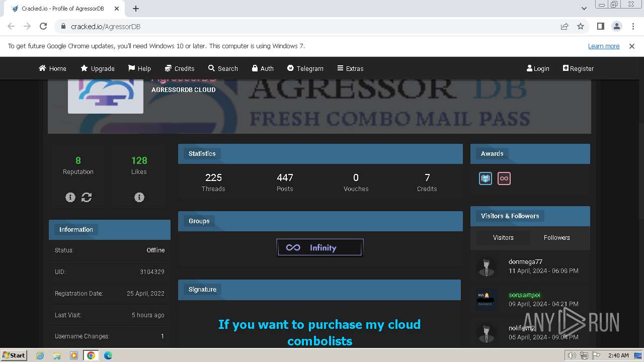Open visitor donmega77's profile
This screenshot has height=362, width=644.
click(x=525, y=262)
